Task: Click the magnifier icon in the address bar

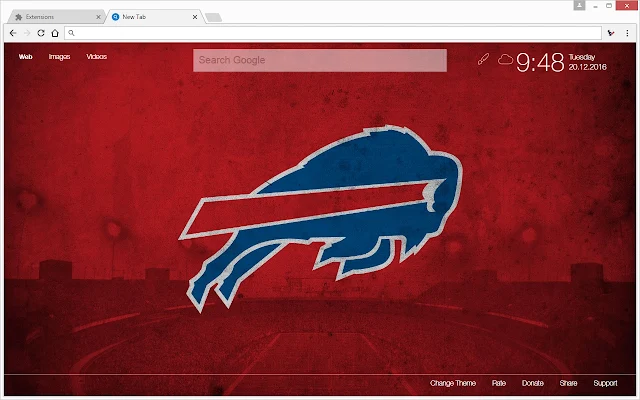Action: coord(71,33)
